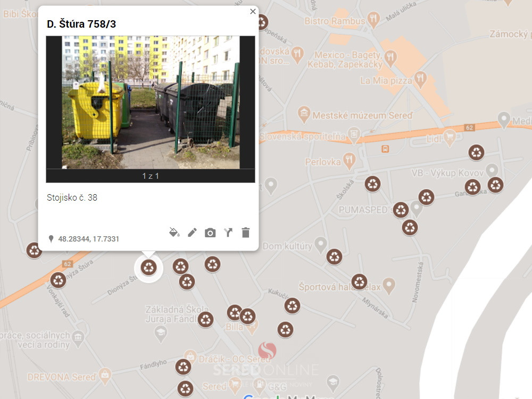Click the directions arrow icon in popup
This screenshot has width=532, height=399.
(228, 232)
